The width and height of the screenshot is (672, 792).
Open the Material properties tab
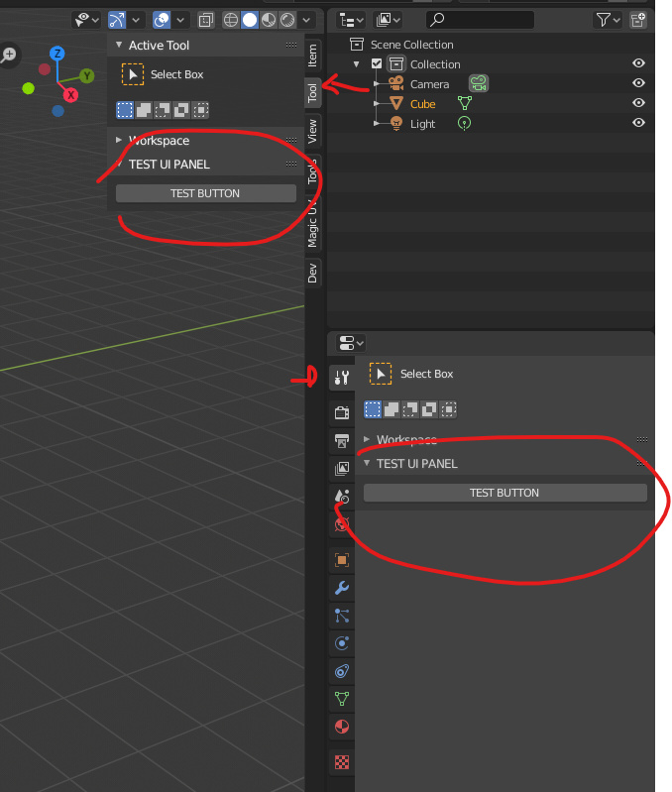tap(342, 727)
